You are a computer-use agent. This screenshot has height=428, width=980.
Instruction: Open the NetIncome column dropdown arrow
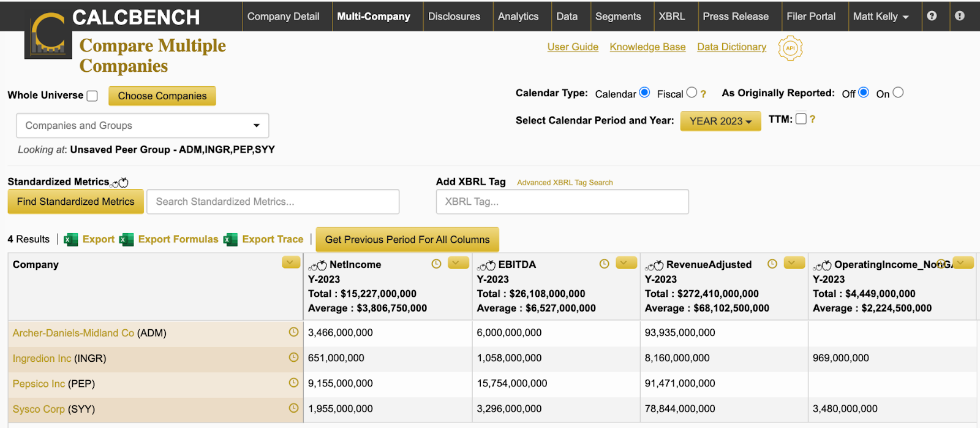[458, 263]
